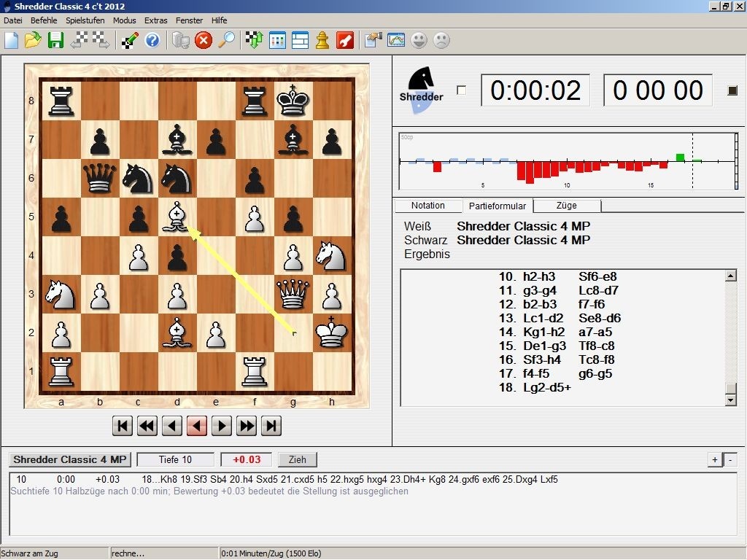
Task: Jump to game start button
Action: [123, 426]
